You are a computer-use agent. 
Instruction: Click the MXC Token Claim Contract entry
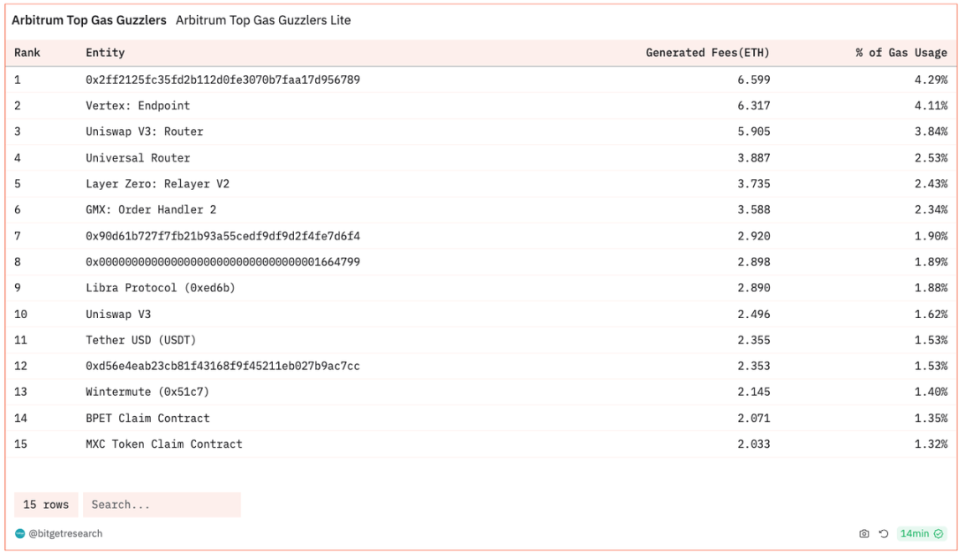pos(163,444)
